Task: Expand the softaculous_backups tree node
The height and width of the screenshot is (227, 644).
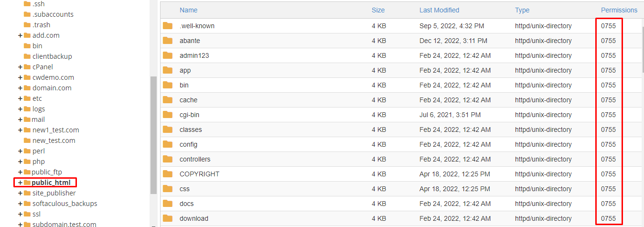Action: coord(20,204)
